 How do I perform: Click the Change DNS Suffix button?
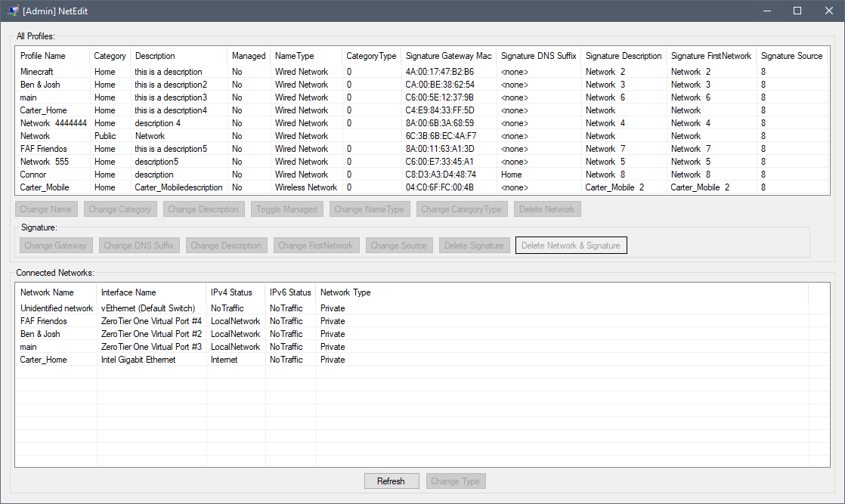pos(139,245)
